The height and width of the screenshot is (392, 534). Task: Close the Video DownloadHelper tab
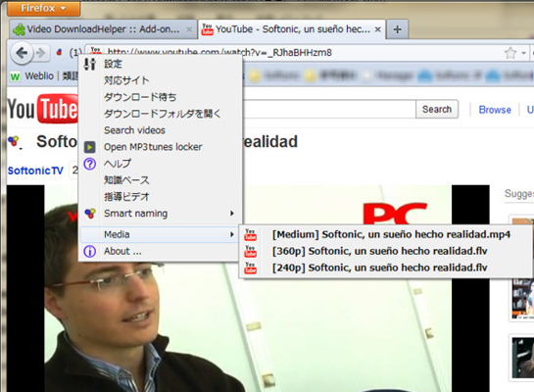tap(189, 29)
